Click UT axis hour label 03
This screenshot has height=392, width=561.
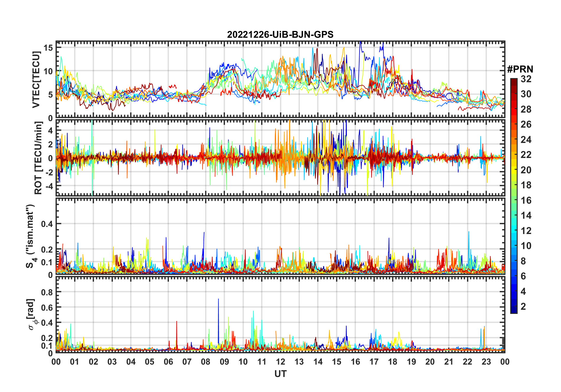(112, 362)
